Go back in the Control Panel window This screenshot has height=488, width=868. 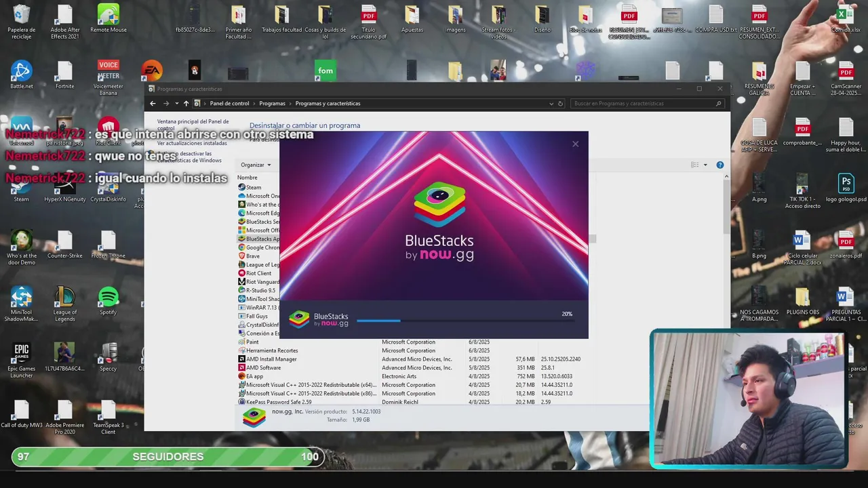click(153, 104)
